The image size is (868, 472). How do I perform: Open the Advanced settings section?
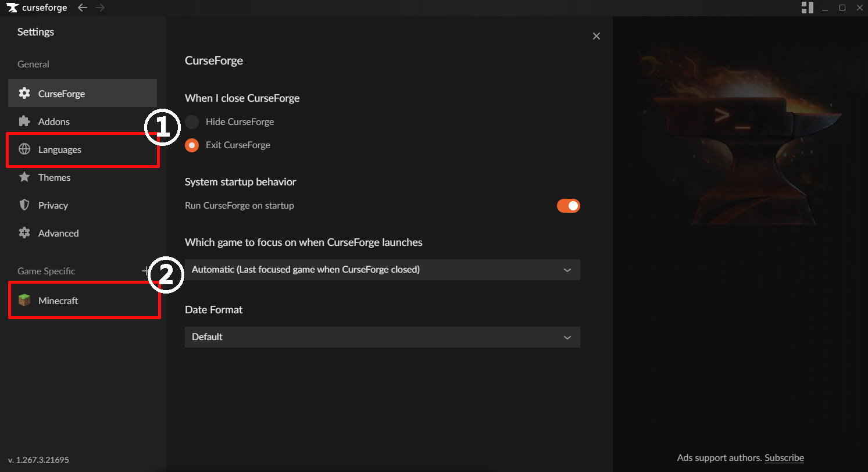[83, 233]
